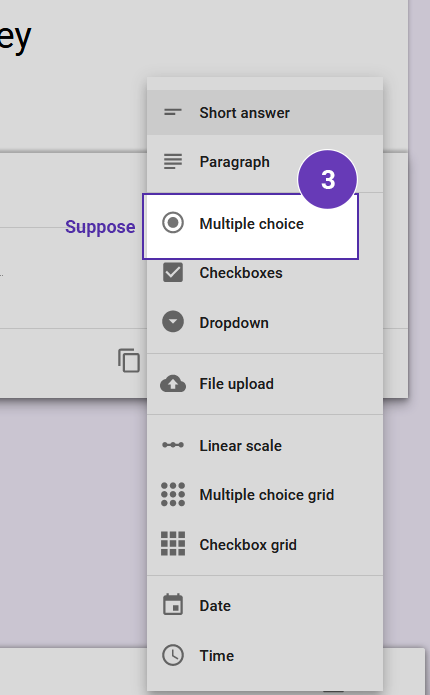Screen dimensions: 430x695
Task: Select Multiple choice grid option
Action: click(x=265, y=495)
